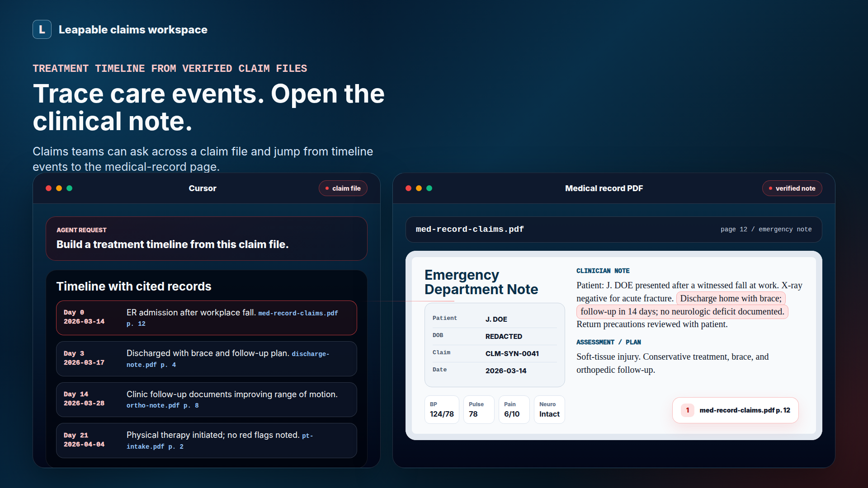This screenshot has height=488, width=868.
Task: Click the Leapable claims workspace title
Action: point(133,29)
